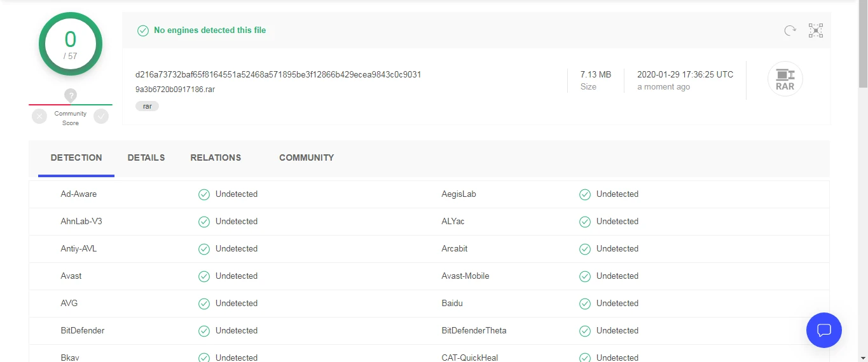Screen dimensions: 868x362
Task: Click the BitDefender engine row name
Action: (x=83, y=331)
